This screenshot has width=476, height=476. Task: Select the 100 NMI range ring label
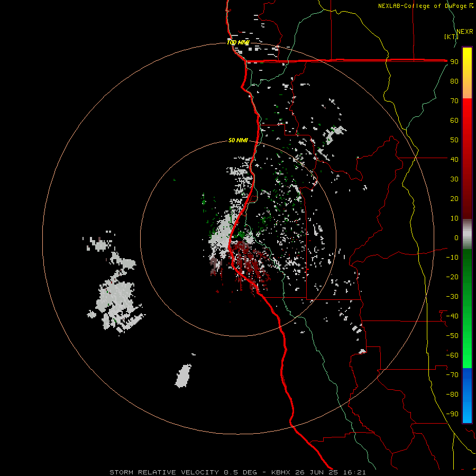(x=238, y=42)
